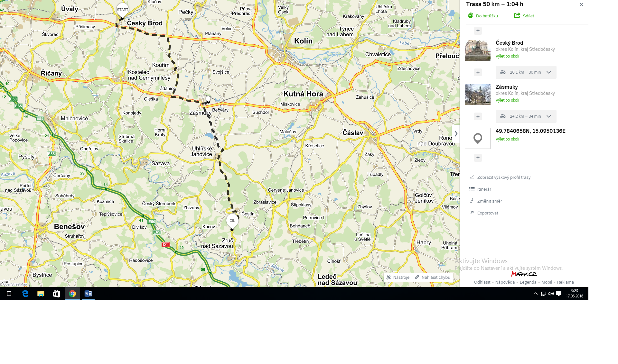Expand the 24,2 km – 34 min segment dropdown
Image resolution: width=618 pixels, height=364 pixels.
(x=549, y=116)
